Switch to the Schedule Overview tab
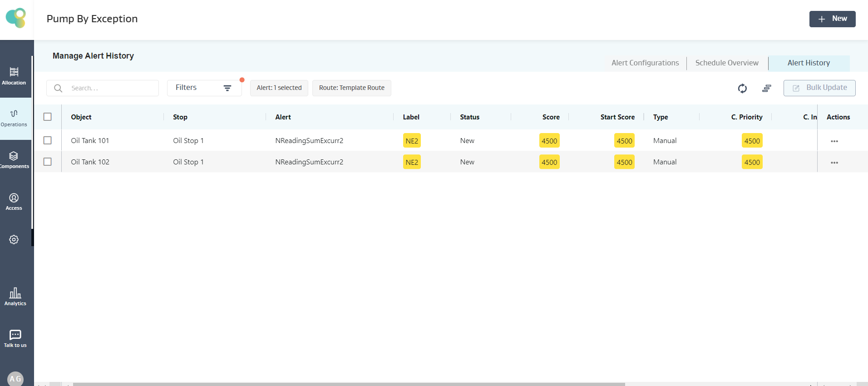Image resolution: width=868 pixels, height=386 pixels. tap(726, 63)
